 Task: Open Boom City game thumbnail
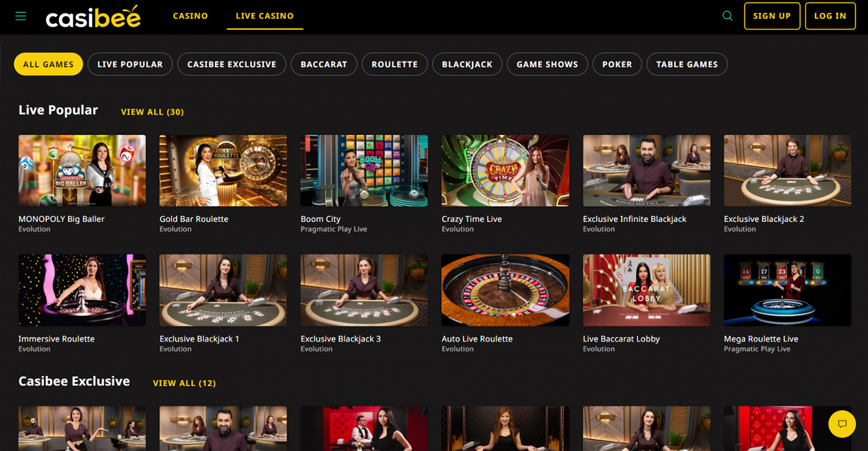click(364, 170)
